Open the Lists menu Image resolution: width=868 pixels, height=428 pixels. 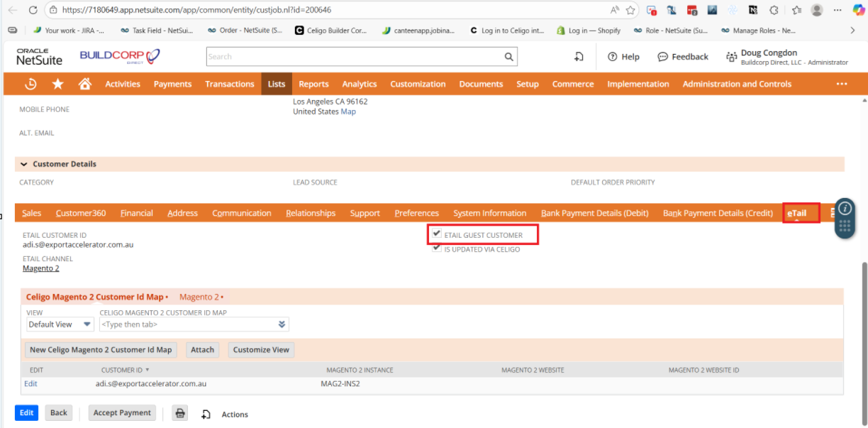pos(277,84)
